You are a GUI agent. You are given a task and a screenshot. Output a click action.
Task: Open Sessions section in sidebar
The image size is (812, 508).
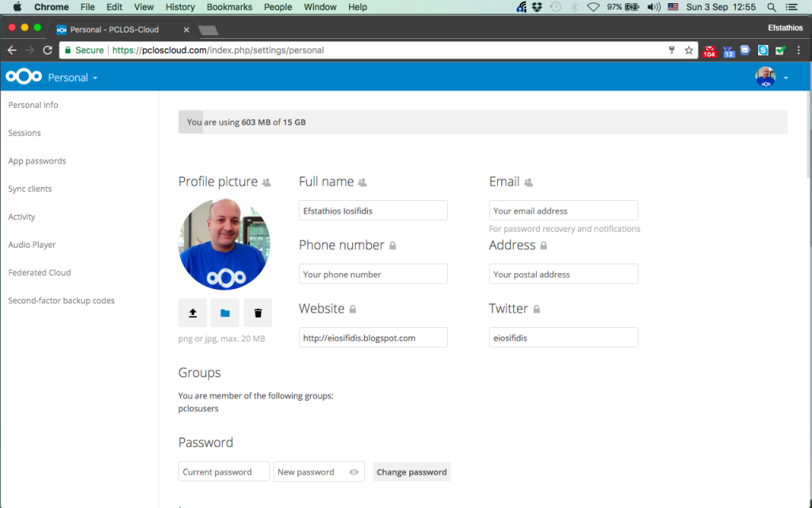[25, 133]
